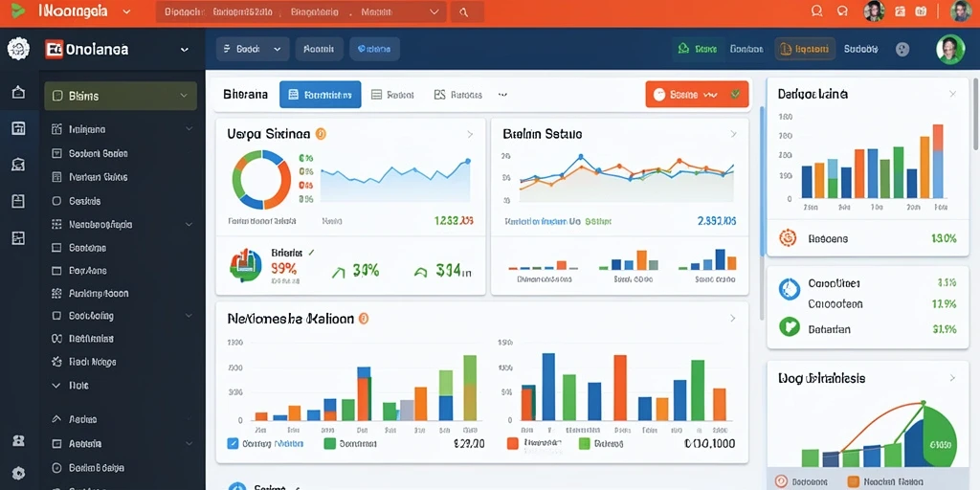Viewport: 980px width, 490px height.
Task: Click the orange target icon in the right panel
Action: click(x=789, y=237)
